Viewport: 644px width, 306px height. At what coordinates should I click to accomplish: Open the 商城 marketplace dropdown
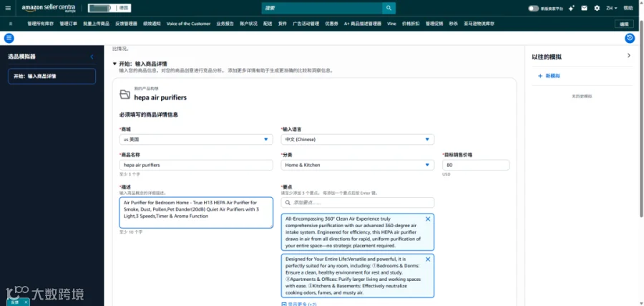tap(196, 140)
